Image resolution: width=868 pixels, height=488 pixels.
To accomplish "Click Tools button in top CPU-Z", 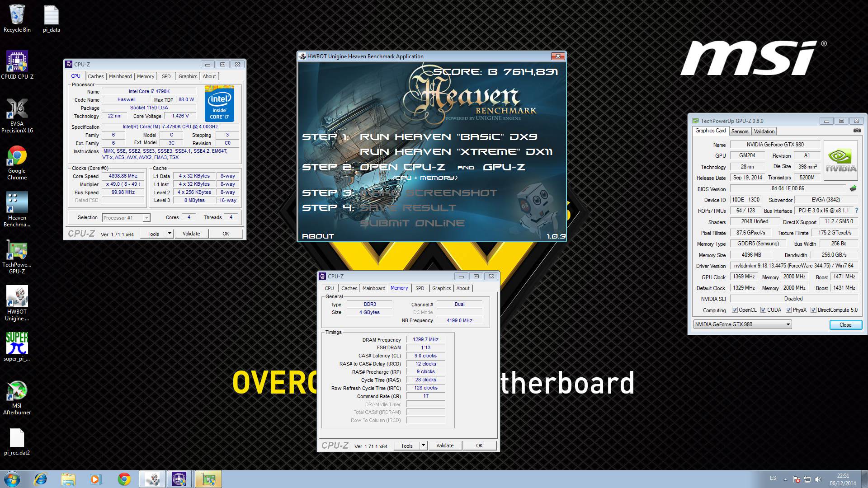I will [x=153, y=234].
